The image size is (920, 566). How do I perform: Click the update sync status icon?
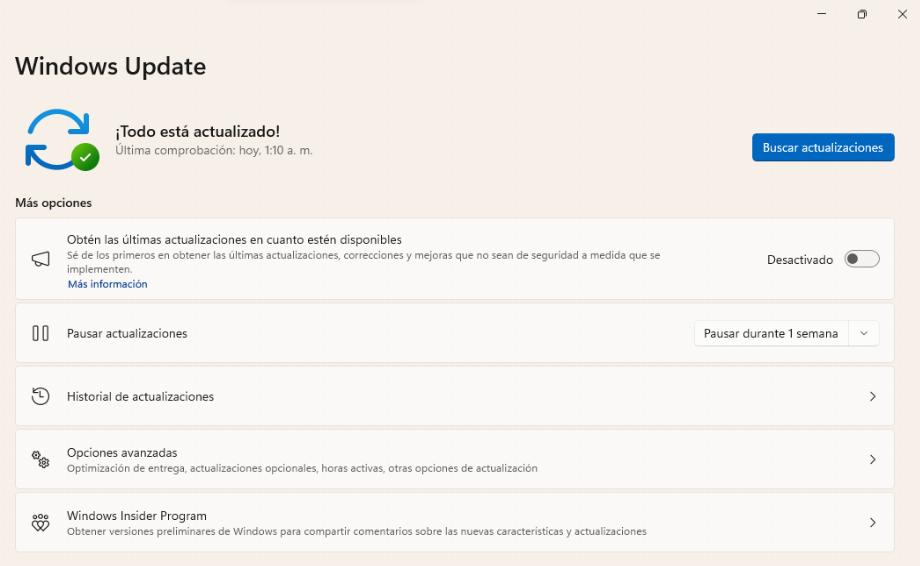62,140
